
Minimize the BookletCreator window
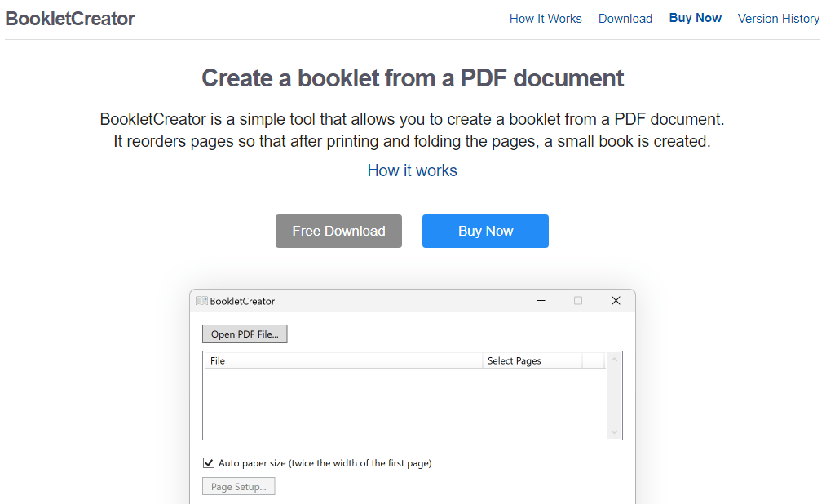pyautogui.click(x=541, y=301)
